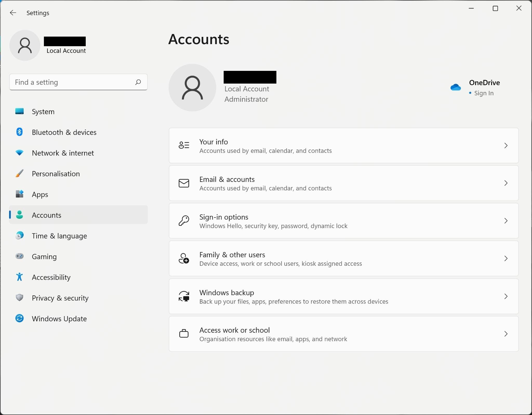Click the back arrow icon

tap(13, 13)
